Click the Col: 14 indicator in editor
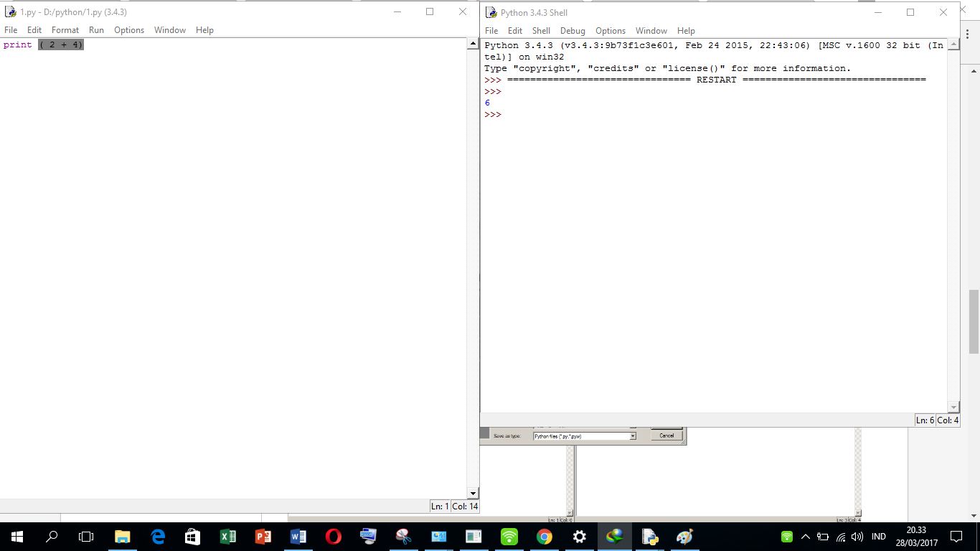 coord(465,506)
